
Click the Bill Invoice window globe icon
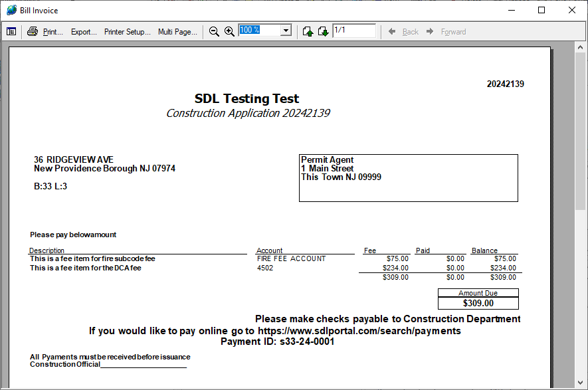11,10
